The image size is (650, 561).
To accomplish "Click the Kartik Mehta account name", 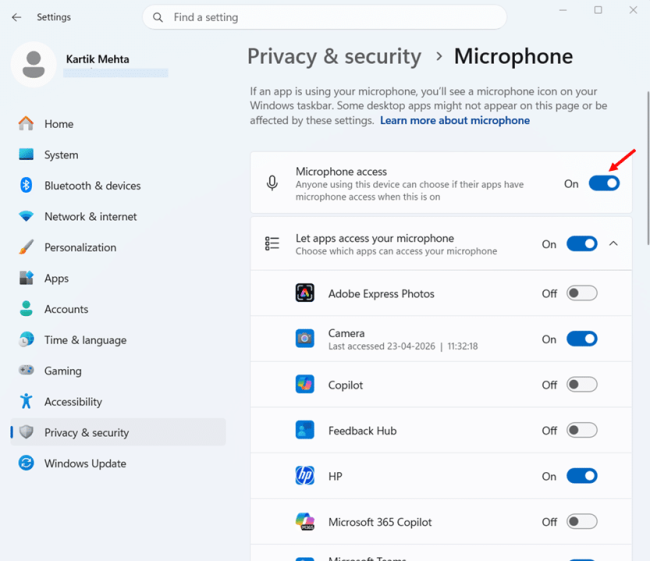I will click(x=97, y=59).
